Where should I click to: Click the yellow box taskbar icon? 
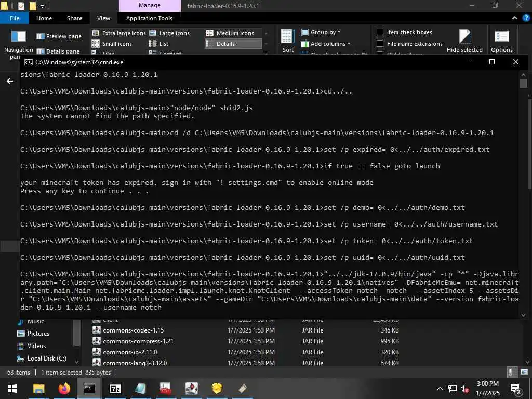coord(217,389)
